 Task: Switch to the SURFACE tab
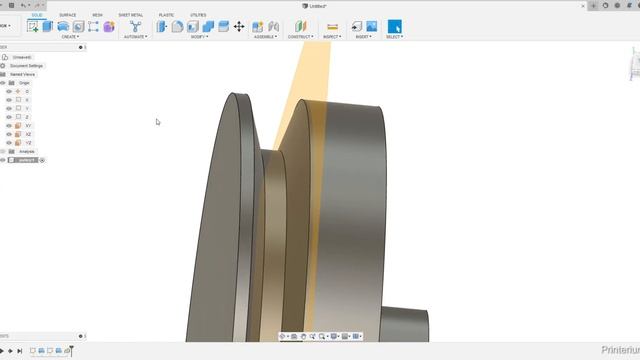click(68, 15)
